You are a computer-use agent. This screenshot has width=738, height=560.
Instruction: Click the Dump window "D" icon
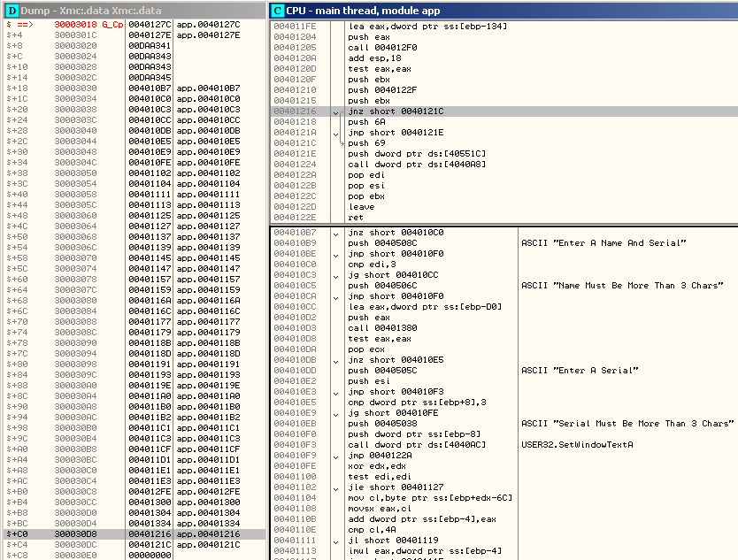[12, 10]
